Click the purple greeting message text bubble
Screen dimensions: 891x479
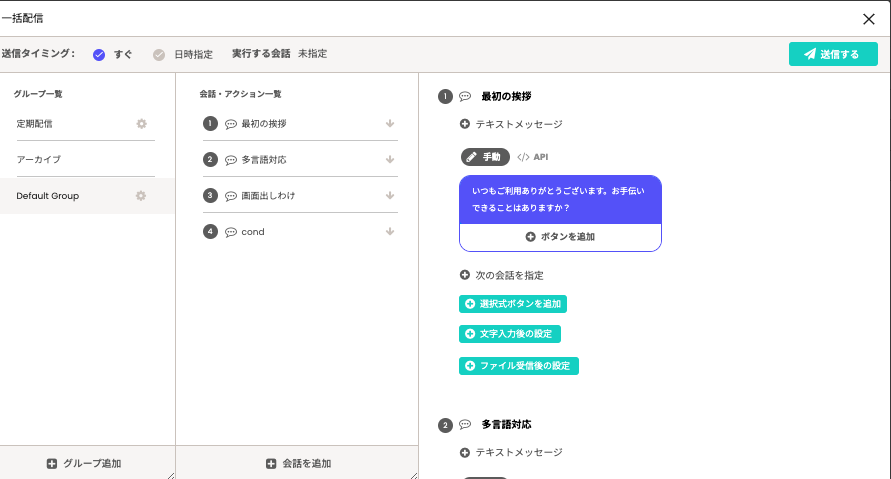(560, 199)
